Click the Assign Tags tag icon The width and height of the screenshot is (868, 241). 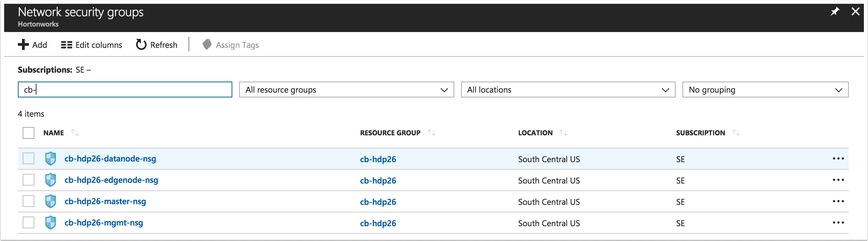(x=207, y=44)
